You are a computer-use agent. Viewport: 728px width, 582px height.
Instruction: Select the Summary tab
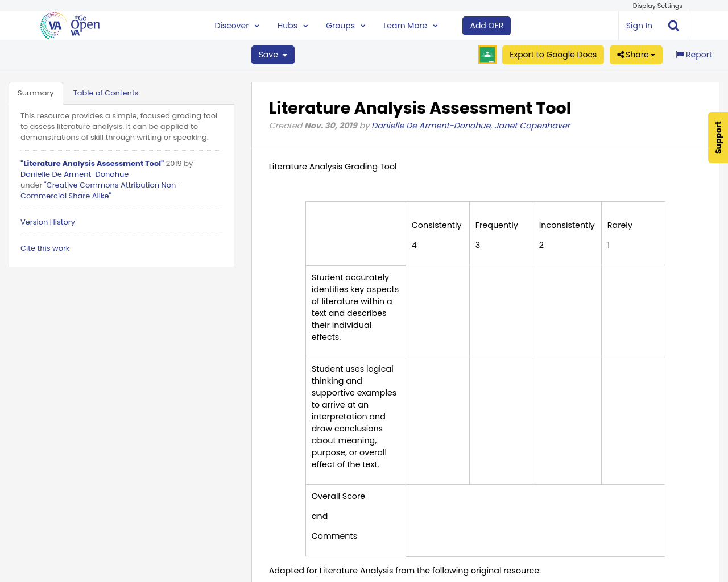[35, 92]
